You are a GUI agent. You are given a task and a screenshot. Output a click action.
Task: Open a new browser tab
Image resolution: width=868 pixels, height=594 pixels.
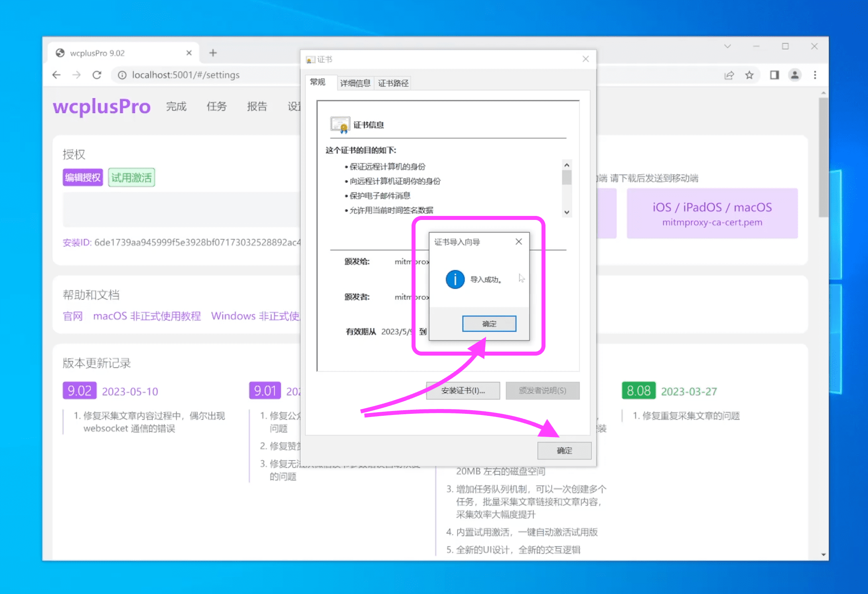(x=213, y=53)
